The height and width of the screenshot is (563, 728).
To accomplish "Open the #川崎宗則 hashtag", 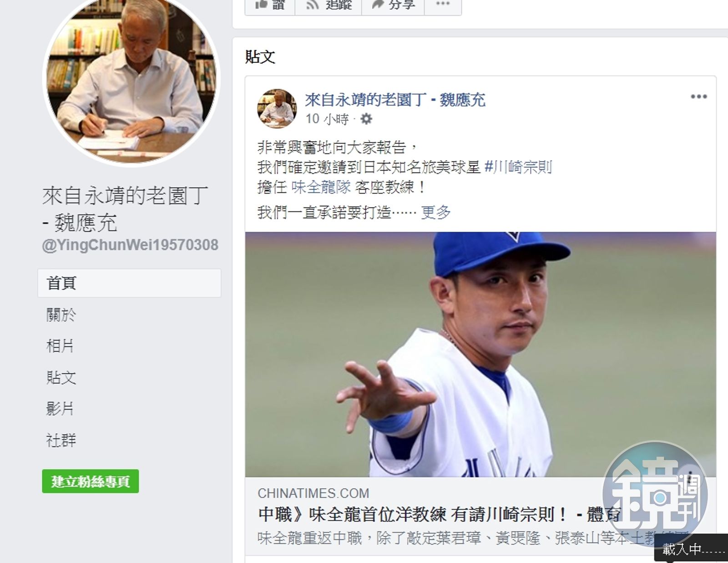I will [x=518, y=167].
